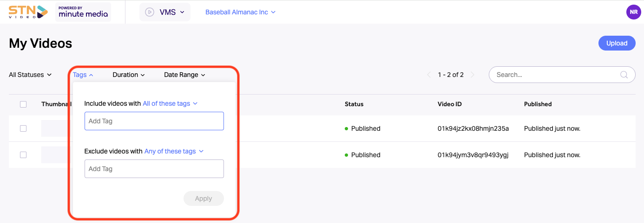Click thumbnail of video 01k94jym3v8qr9493ygj
The image size is (644, 223).
[x=57, y=155]
